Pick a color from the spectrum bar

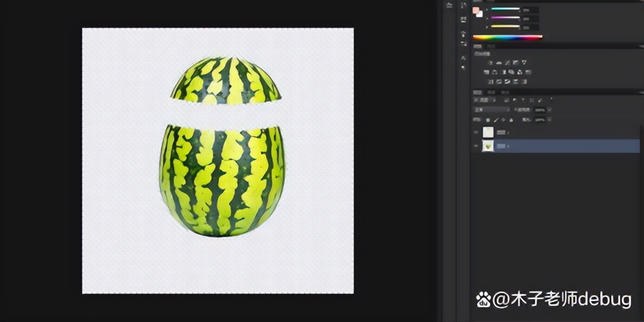pyautogui.click(x=508, y=37)
